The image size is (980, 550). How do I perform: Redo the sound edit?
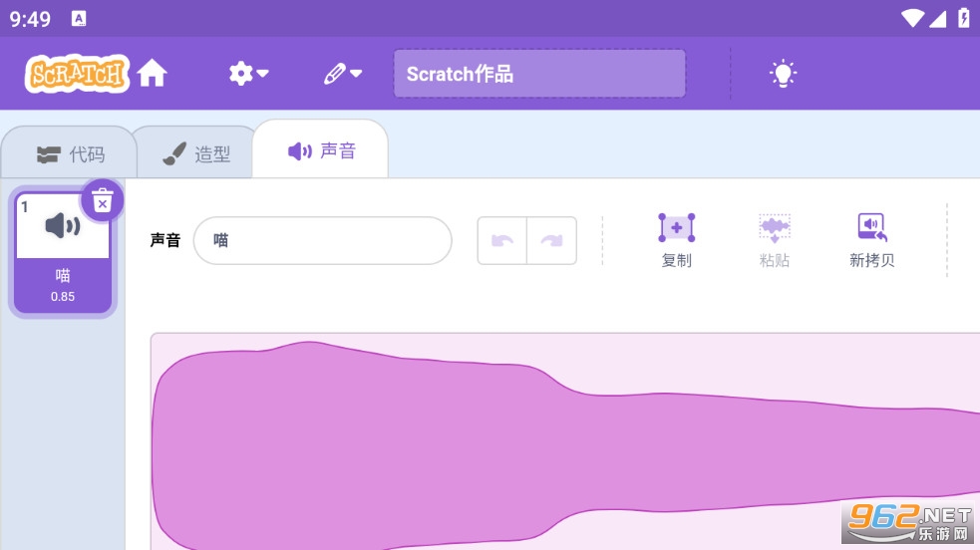(552, 240)
